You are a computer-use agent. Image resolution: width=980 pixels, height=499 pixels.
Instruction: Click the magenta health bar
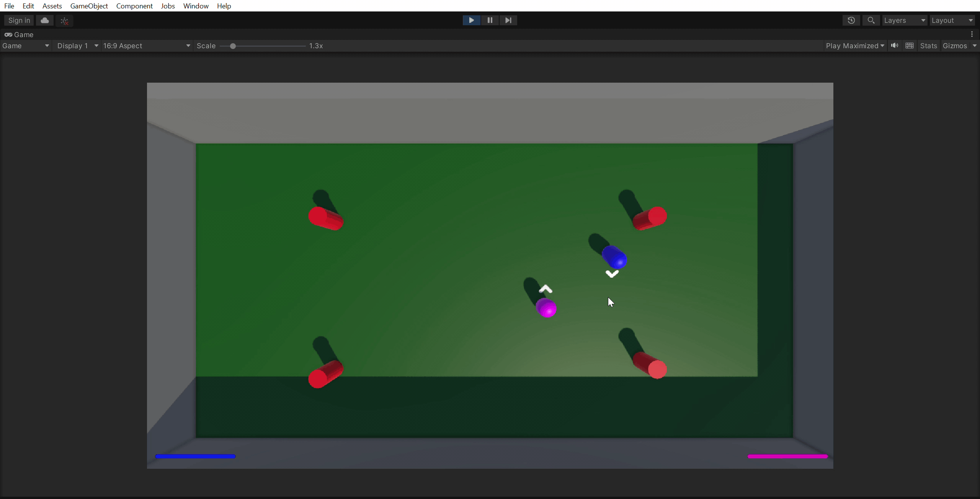coord(787,456)
